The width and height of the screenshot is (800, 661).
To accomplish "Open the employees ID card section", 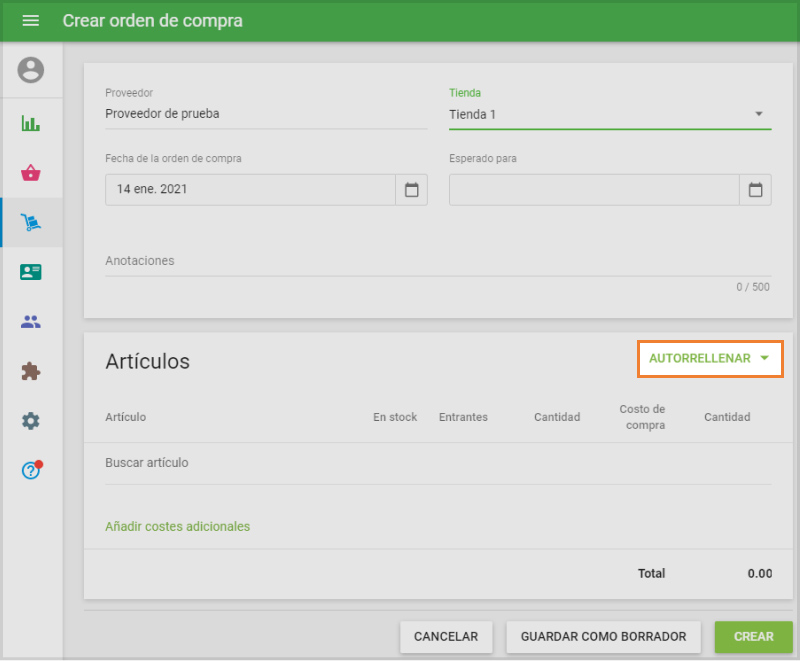I will pyautogui.click(x=31, y=272).
